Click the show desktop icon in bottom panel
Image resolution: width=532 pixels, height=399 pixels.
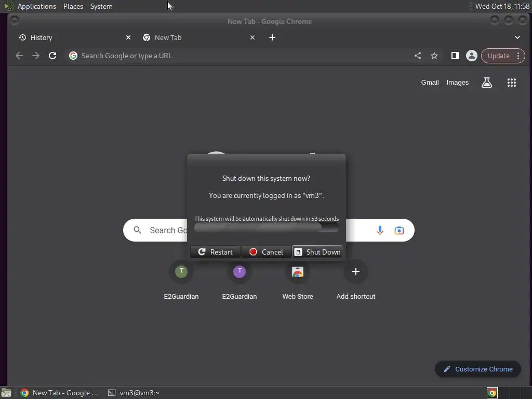6,393
